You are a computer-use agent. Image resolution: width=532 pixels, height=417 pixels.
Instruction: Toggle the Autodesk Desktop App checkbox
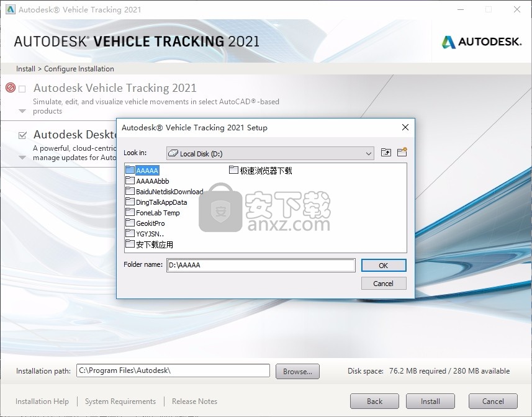tap(22, 136)
